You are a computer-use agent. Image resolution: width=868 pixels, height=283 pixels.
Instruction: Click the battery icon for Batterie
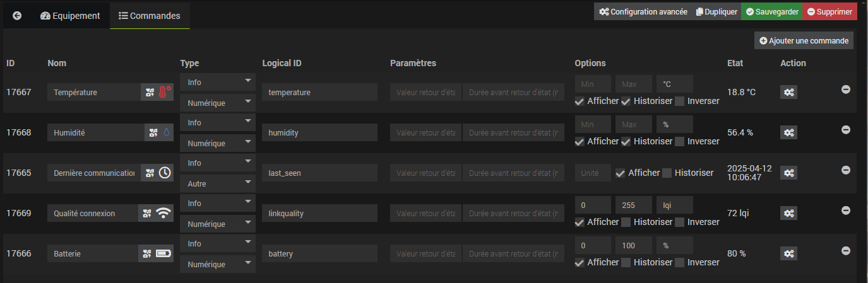click(163, 253)
